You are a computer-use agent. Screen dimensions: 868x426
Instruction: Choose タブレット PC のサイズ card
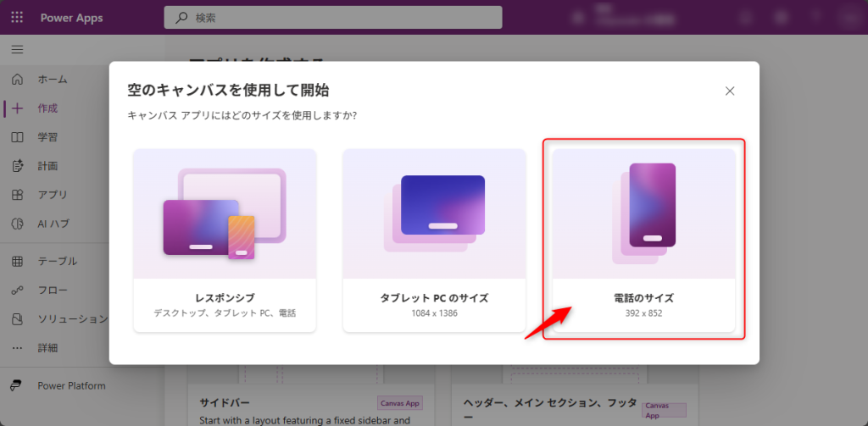[x=434, y=241]
